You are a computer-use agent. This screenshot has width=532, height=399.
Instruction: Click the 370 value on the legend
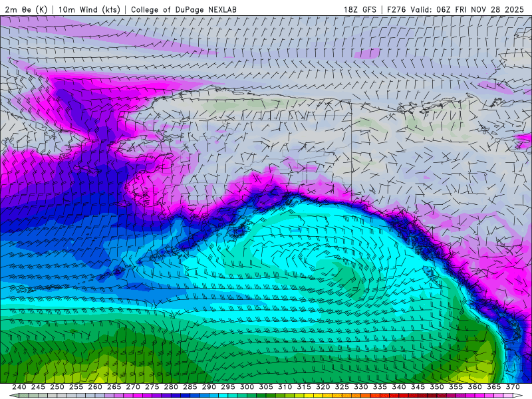point(513,387)
